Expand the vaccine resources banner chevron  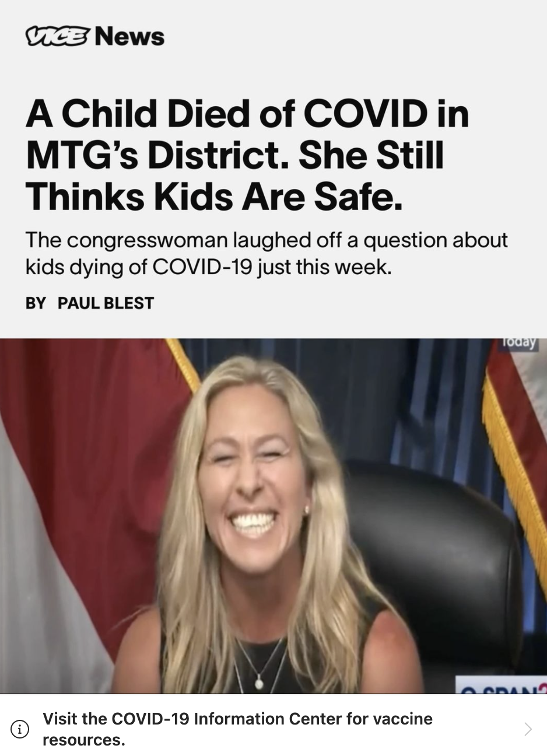click(528, 729)
